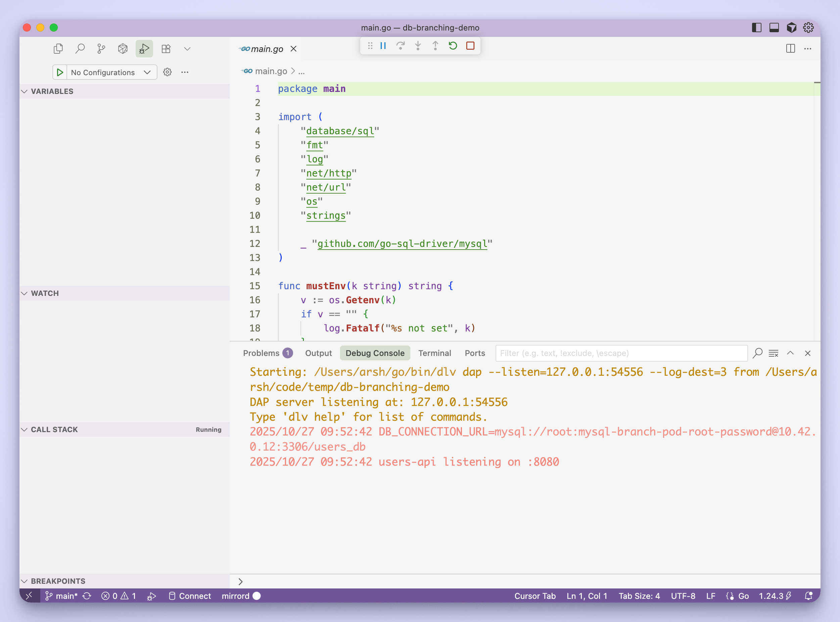840x622 pixels.
Task: Open notifications bell in status bar
Action: 808,596
